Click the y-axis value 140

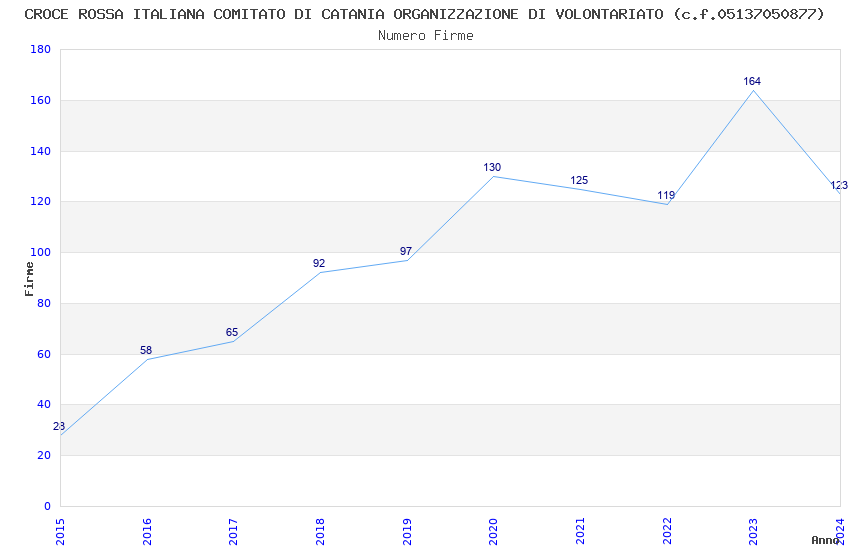tap(41, 151)
